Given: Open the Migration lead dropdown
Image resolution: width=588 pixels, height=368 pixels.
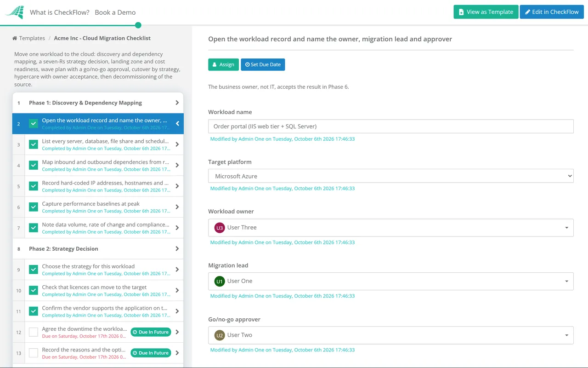Looking at the screenshot, I should (x=391, y=281).
